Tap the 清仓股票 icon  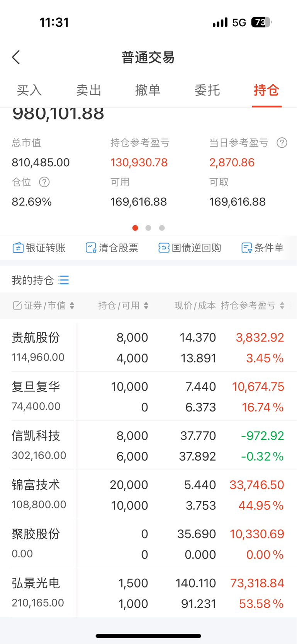(91, 248)
